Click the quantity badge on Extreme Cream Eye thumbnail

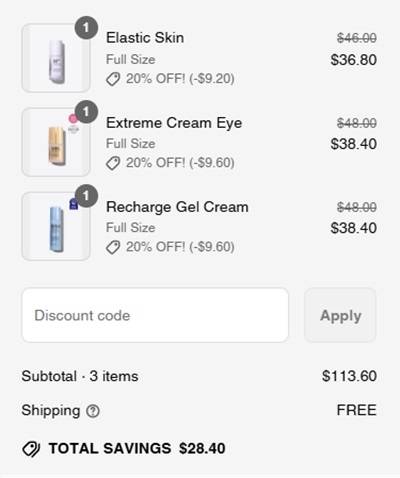point(86,112)
